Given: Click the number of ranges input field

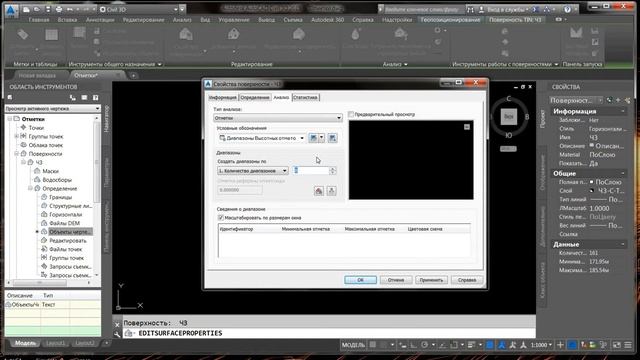Looking at the screenshot, I should click(311, 171).
